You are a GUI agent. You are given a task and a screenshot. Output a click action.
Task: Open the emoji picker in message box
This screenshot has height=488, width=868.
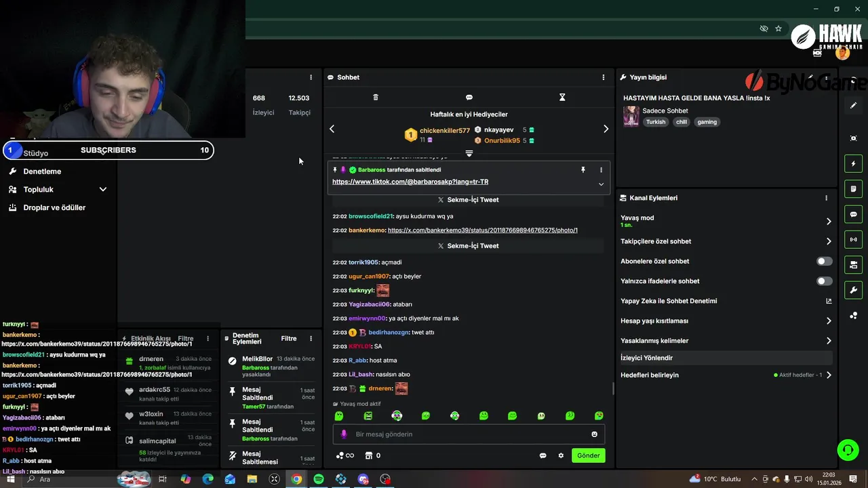[x=595, y=434]
